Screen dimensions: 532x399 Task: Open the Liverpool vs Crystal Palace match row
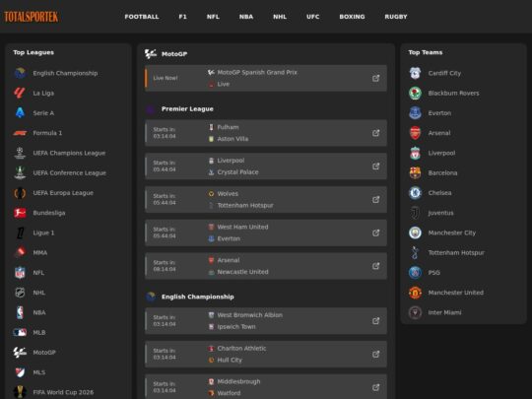click(266, 166)
